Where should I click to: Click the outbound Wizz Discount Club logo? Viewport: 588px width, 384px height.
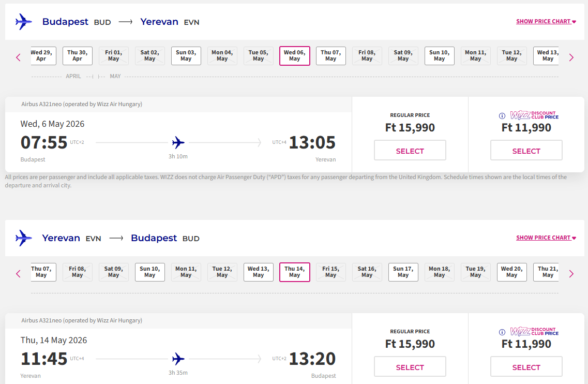click(x=534, y=115)
